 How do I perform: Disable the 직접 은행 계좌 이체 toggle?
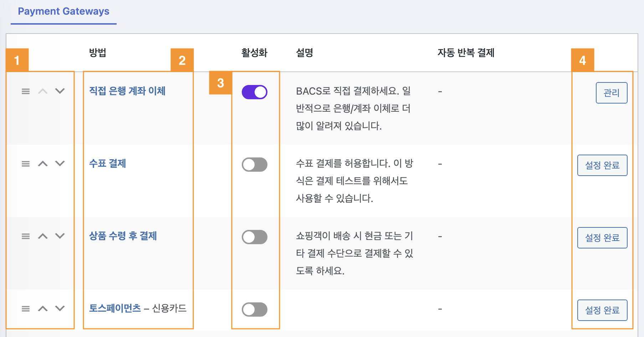255,92
